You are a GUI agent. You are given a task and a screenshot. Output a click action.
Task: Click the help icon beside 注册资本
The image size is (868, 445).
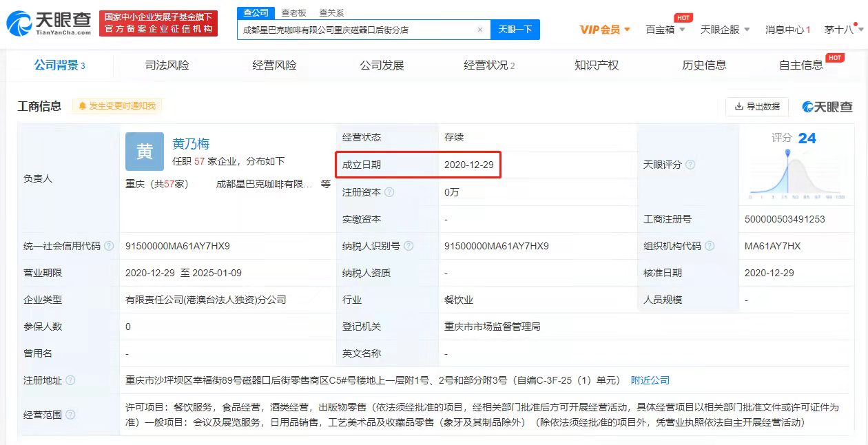click(x=390, y=193)
